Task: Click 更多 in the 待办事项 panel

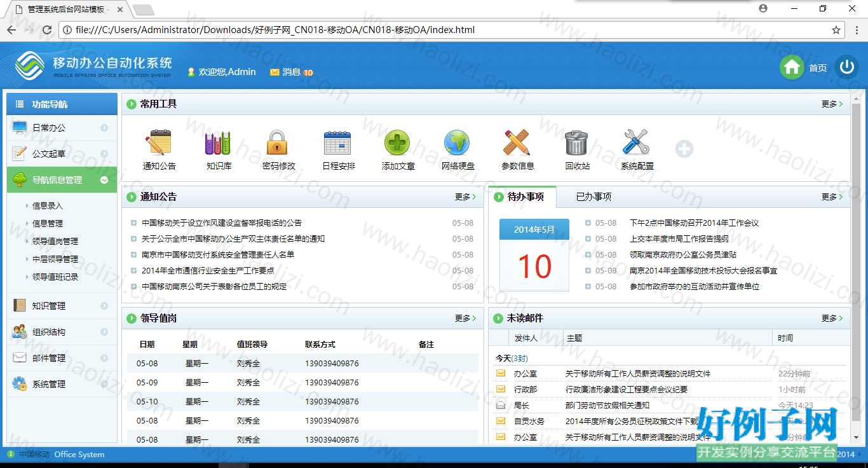Action: pos(832,197)
